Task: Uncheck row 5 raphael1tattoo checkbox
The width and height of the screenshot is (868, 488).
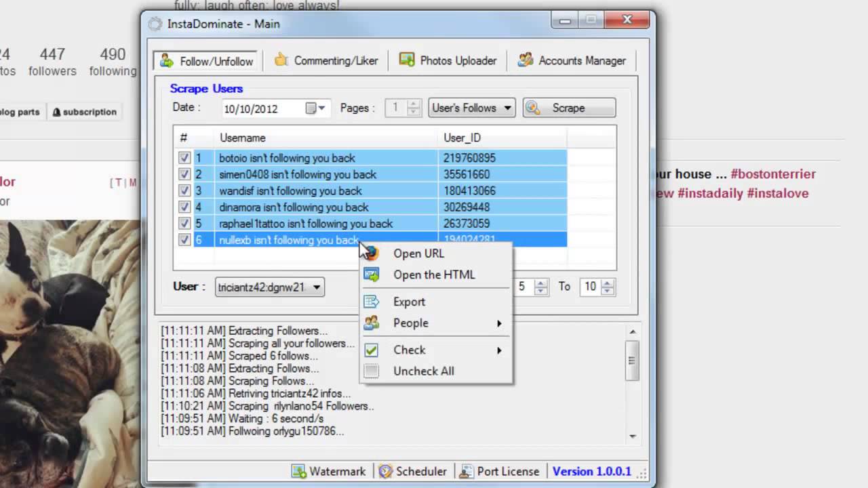Action: (x=184, y=223)
